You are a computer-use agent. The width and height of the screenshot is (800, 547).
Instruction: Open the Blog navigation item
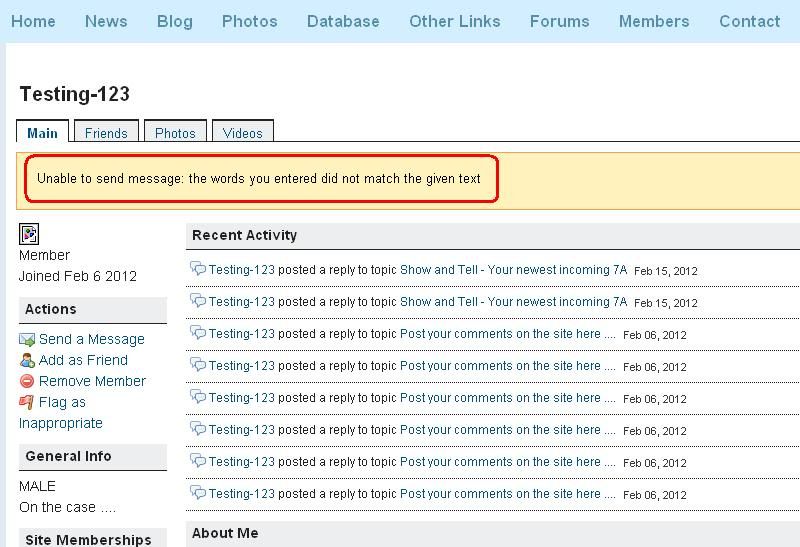[175, 21]
